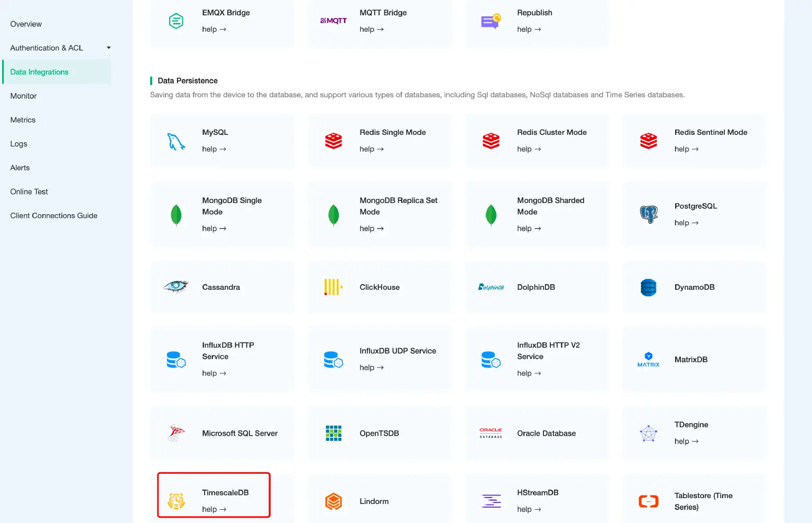
Task: Click the Redis Single Mode icon
Action: click(x=333, y=141)
